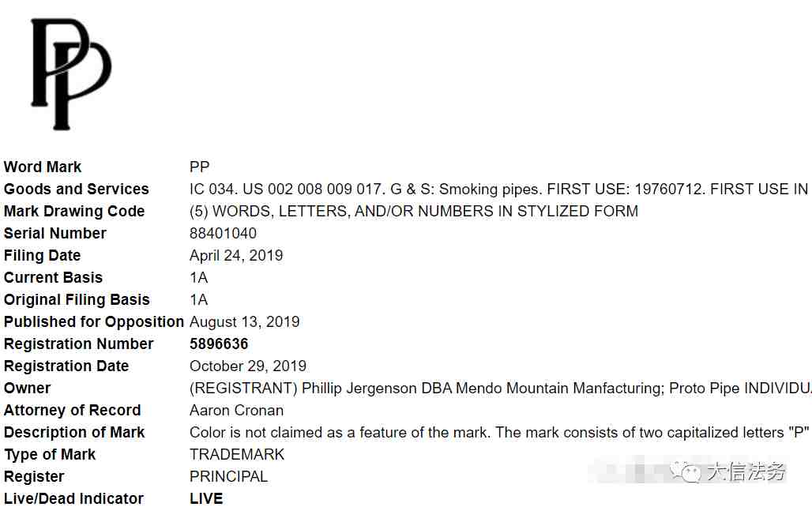This screenshot has height=507, width=812.
Task: Click the August 13, 2019 opposition date
Action: [x=244, y=321]
